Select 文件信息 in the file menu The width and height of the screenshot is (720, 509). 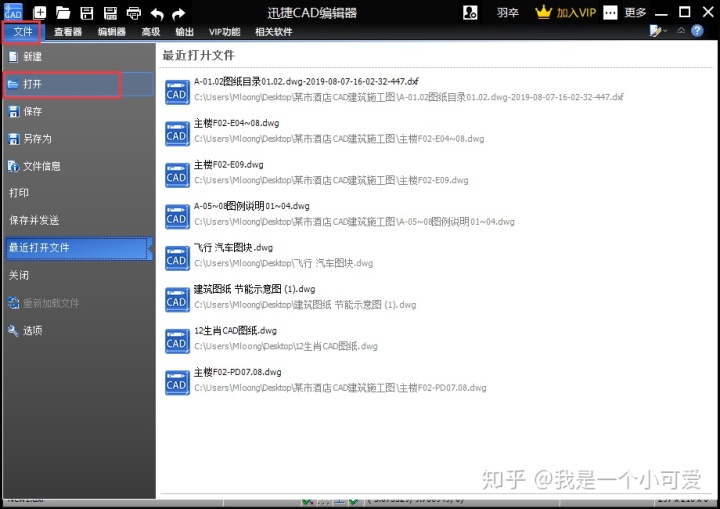coord(78,166)
